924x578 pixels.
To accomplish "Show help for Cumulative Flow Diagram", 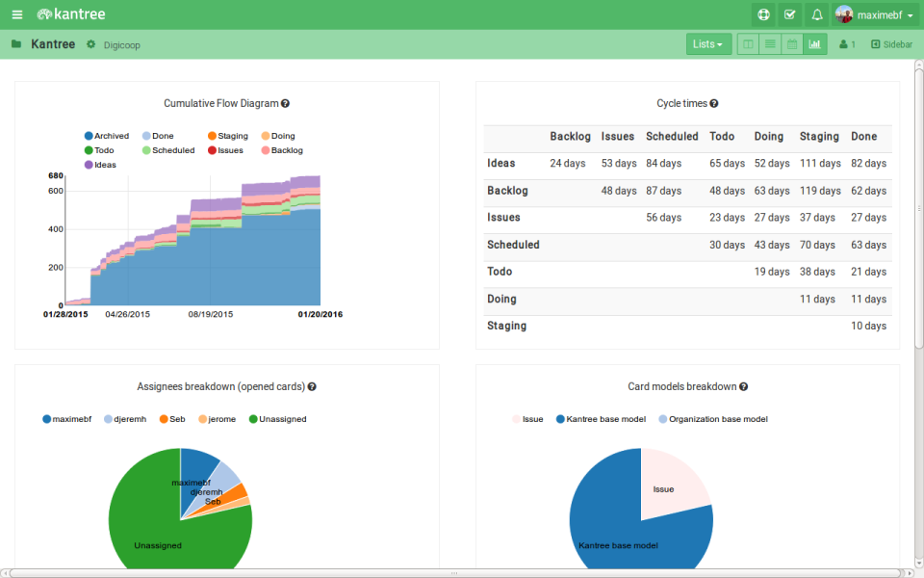I will (x=285, y=103).
